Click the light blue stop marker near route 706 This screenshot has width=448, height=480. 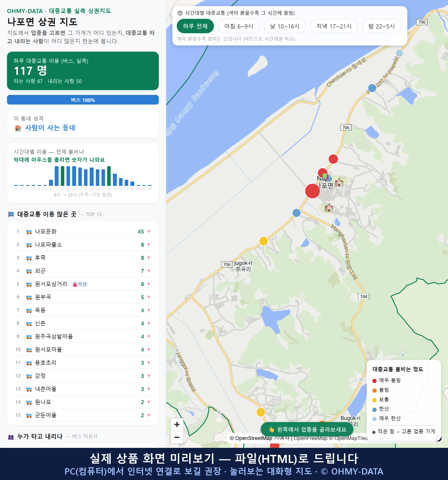[399, 53]
